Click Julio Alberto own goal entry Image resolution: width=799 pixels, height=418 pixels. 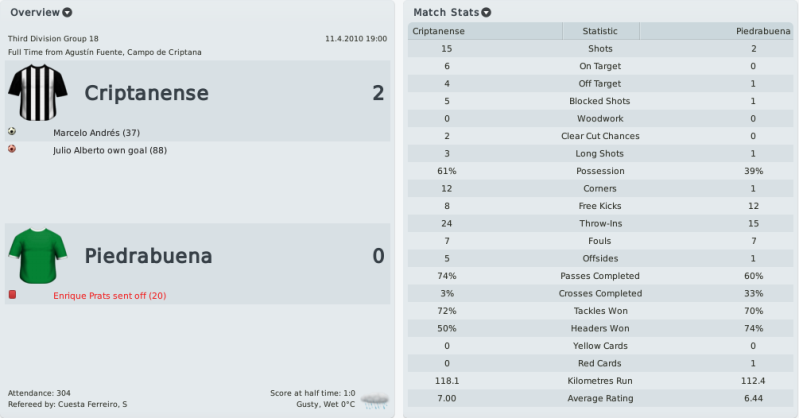(x=110, y=150)
